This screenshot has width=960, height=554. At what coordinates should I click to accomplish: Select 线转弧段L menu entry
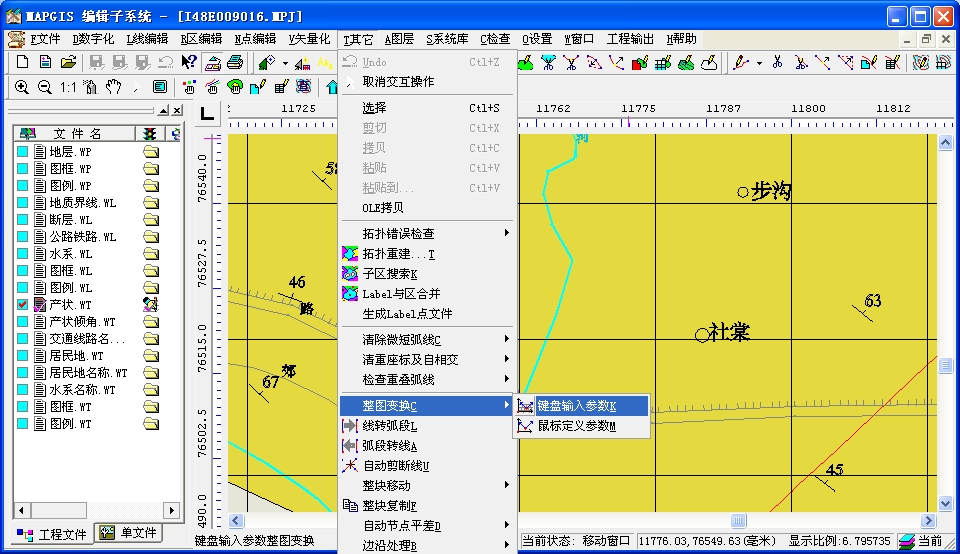(x=427, y=425)
